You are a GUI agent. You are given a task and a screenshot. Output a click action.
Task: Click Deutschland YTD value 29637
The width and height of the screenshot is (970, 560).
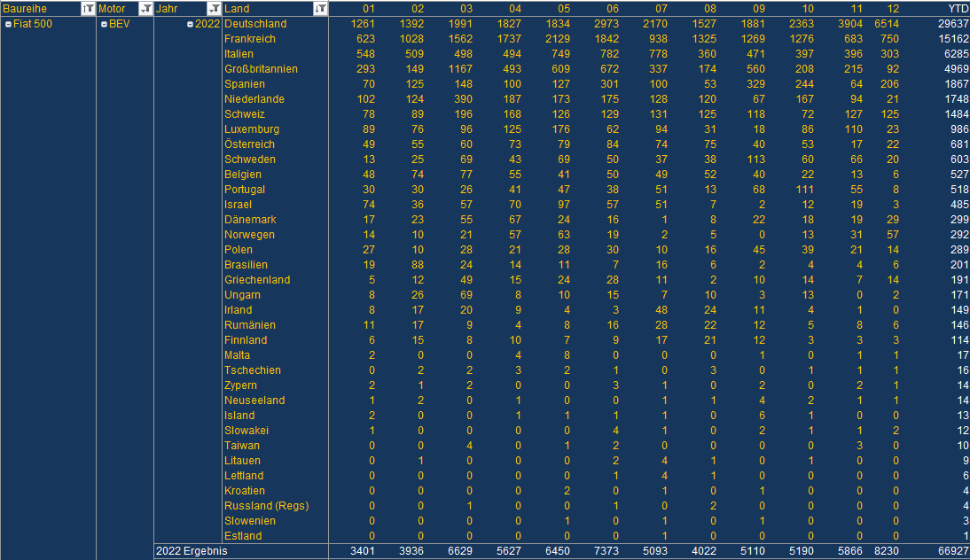(953, 24)
